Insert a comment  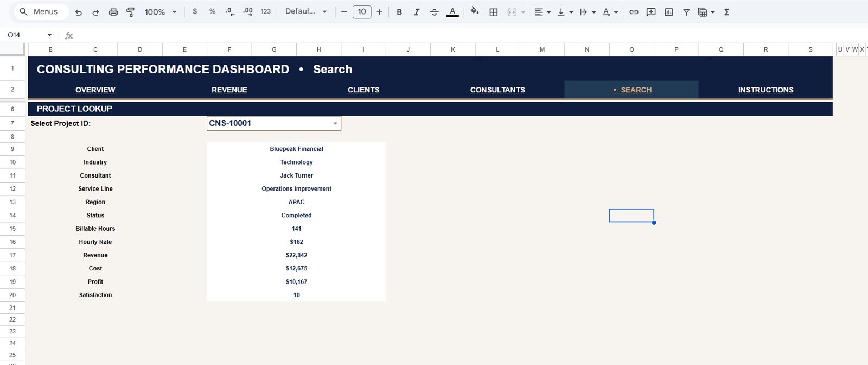click(651, 12)
